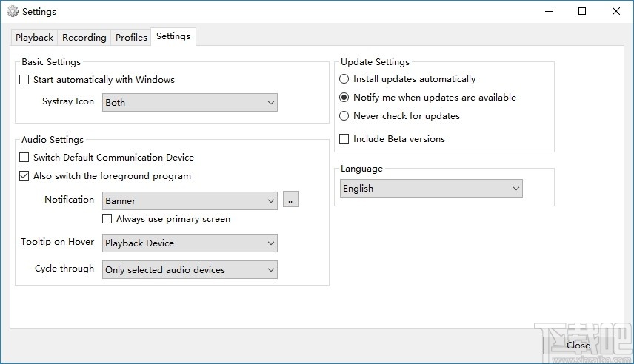Choose Never check for updates
Screen dimensions: 634x364
tap(344, 116)
